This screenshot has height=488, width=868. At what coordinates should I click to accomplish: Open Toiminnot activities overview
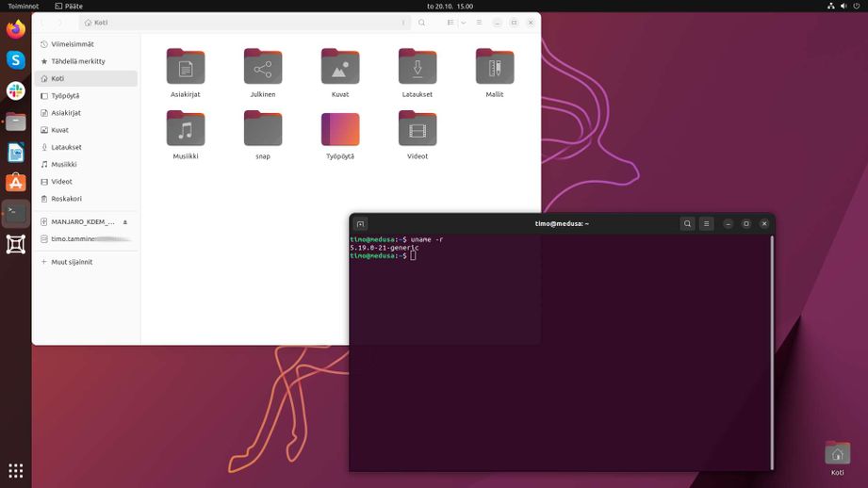pos(24,6)
